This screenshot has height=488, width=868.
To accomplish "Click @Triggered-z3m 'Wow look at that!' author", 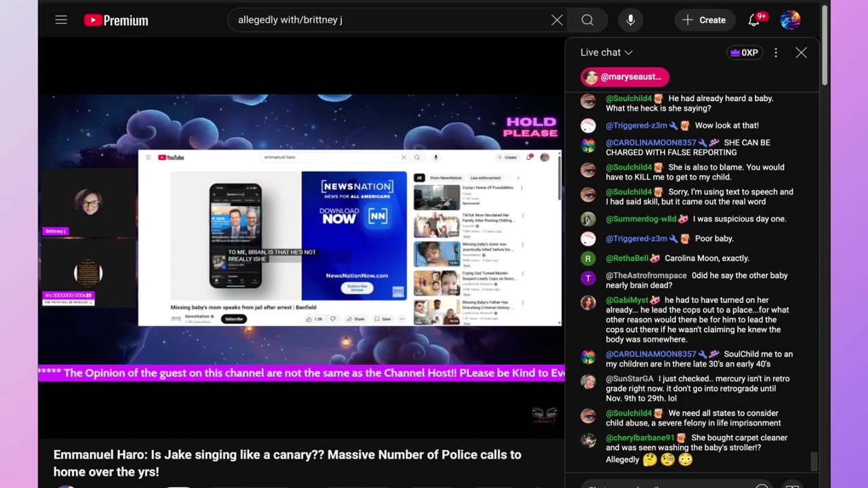I will tap(636, 125).
